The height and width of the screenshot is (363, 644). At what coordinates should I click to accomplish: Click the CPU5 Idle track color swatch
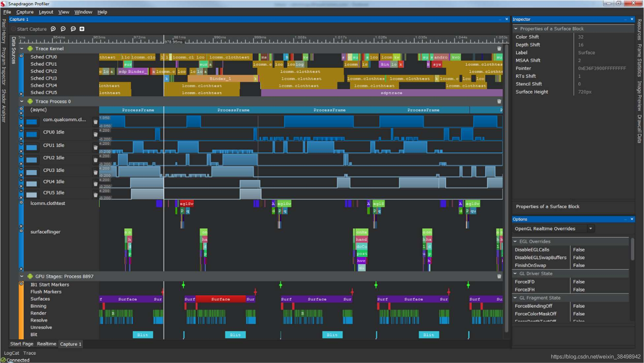click(32, 195)
